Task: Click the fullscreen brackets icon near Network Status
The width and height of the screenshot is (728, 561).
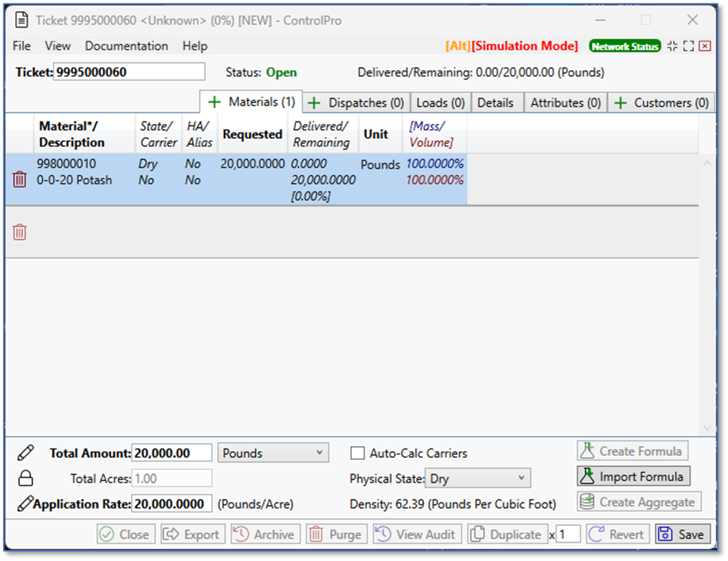Action: (x=689, y=46)
